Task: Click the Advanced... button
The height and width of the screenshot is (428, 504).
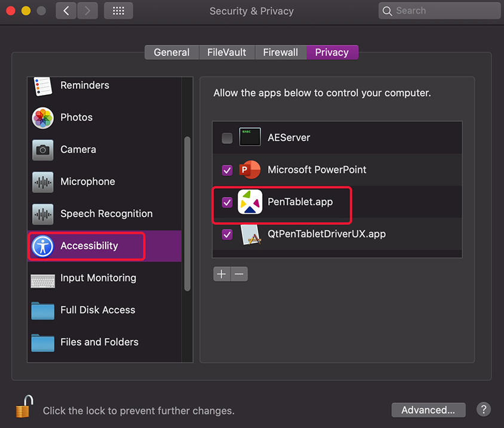Action: (428, 410)
